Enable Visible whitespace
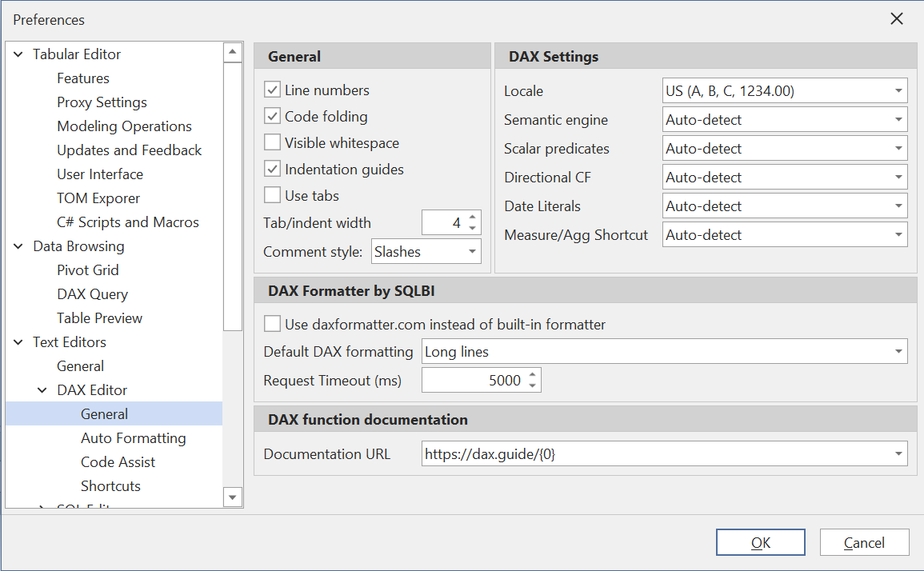This screenshot has height=571, width=924. point(273,142)
